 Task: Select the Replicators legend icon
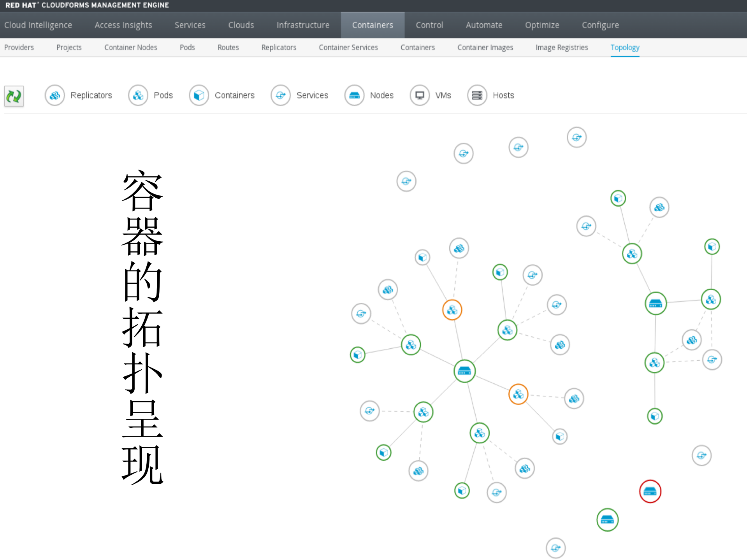point(54,95)
